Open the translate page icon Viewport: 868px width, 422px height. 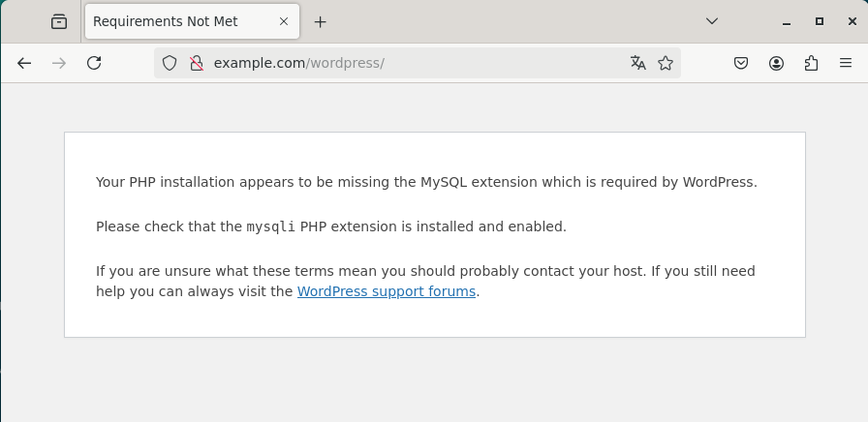pyautogui.click(x=637, y=63)
